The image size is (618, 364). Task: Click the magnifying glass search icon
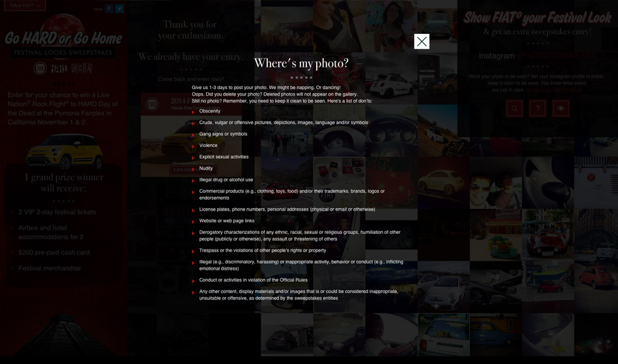coord(515,109)
